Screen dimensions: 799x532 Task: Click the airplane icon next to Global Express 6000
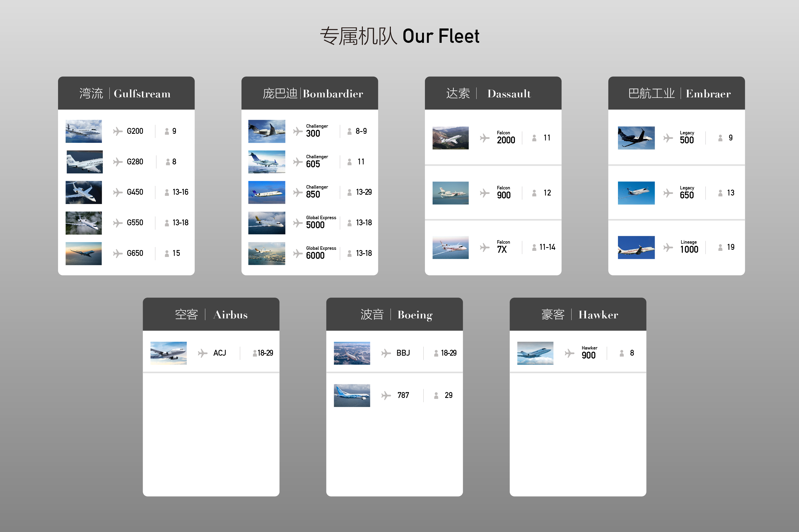297,253
